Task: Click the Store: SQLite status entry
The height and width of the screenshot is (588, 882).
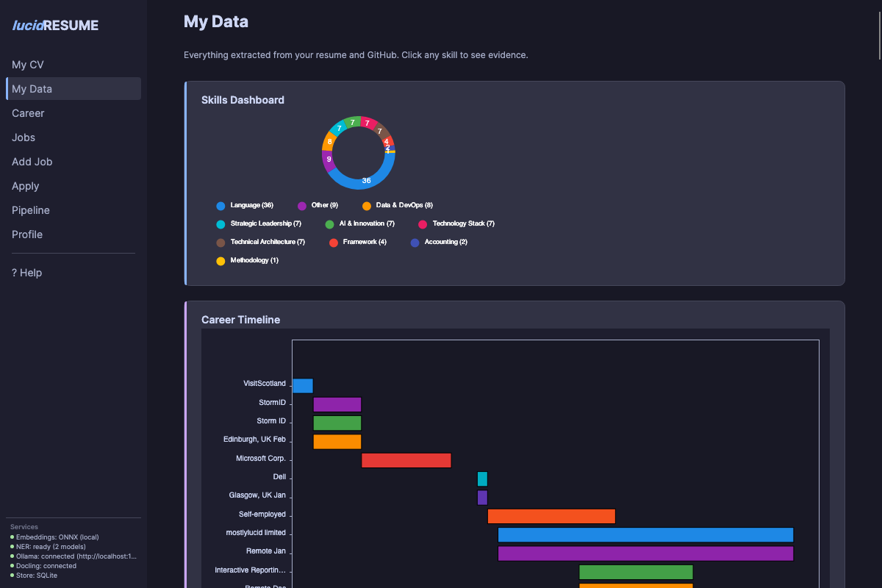Action: pyautogui.click(x=34, y=576)
